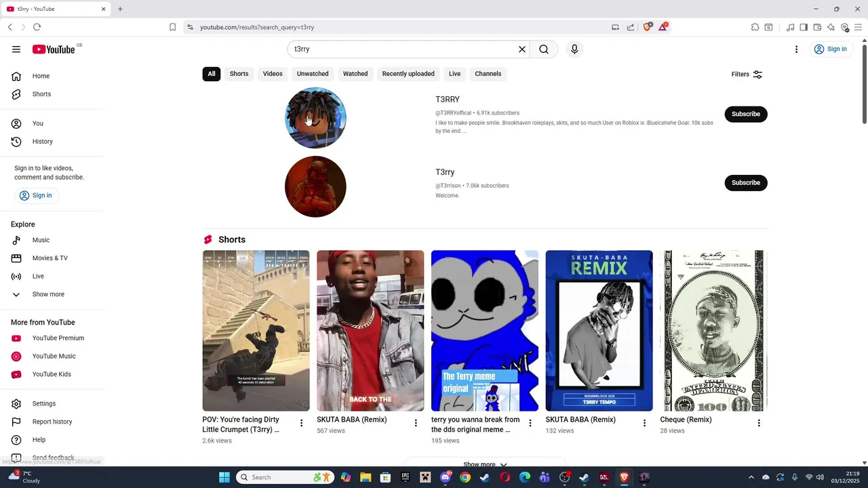This screenshot has height=488, width=868.
Task: Select the Shorts filter chip
Action: click(239, 74)
